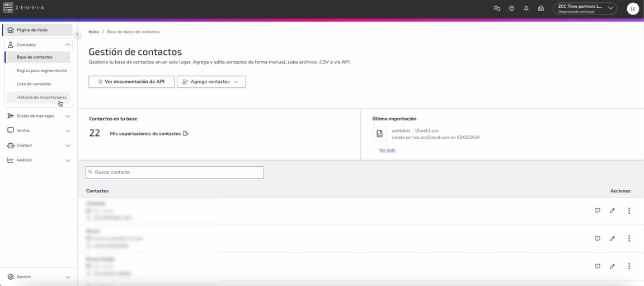Go to Página de inicio
Viewport: 644px width, 286px height.
click(38, 30)
